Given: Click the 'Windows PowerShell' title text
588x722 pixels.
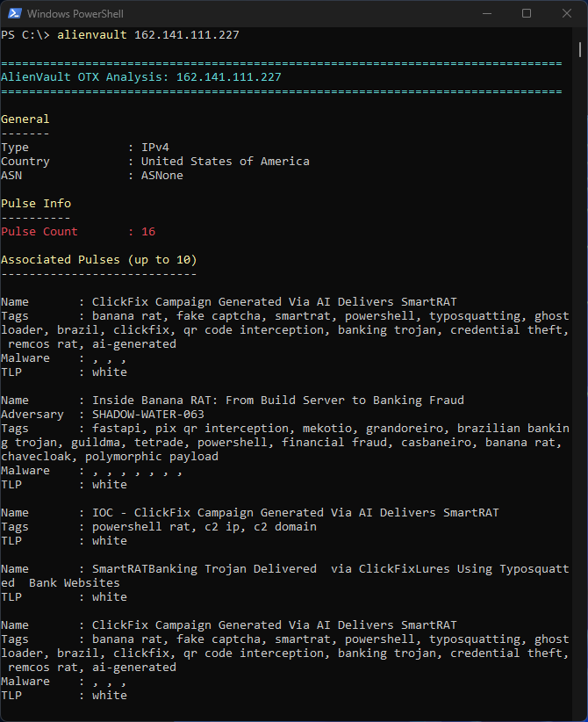Looking at the screenshot, I should point(75,14).
